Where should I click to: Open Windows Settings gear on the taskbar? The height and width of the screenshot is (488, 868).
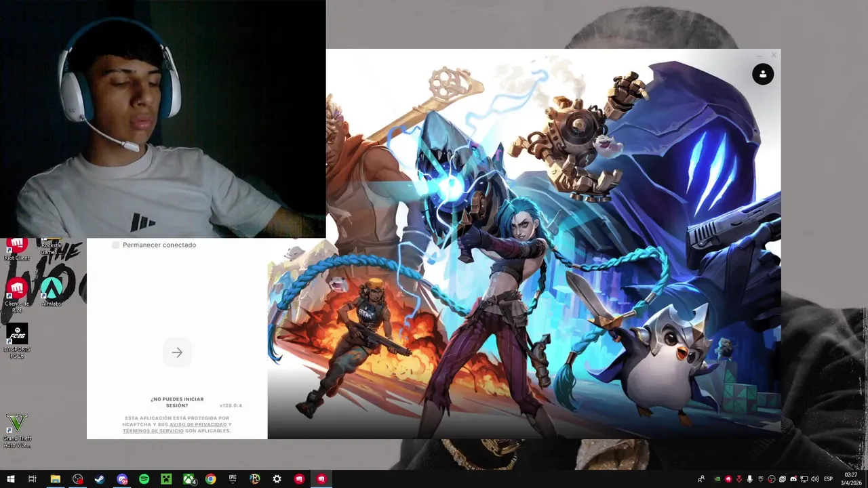coord(277,479)
